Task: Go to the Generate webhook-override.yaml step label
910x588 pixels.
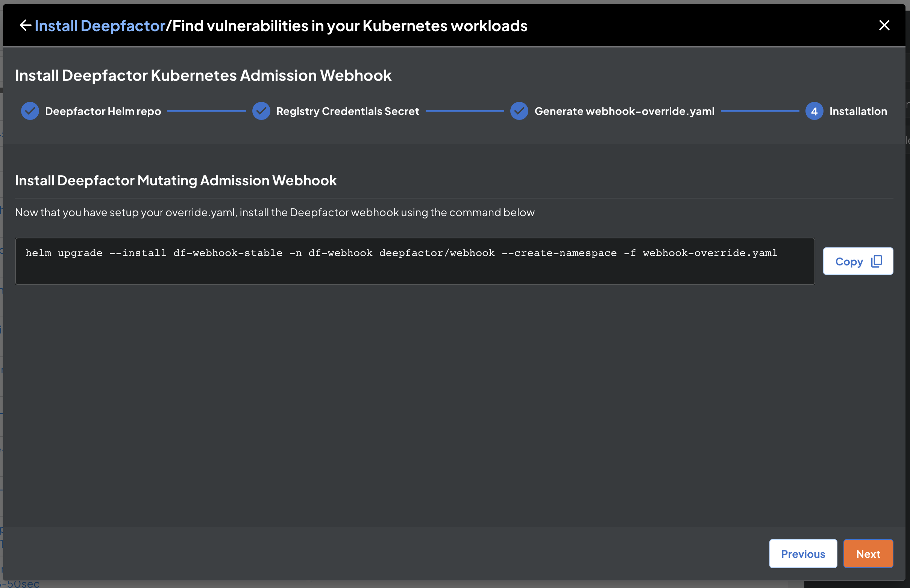Action: tap(624, 111)
